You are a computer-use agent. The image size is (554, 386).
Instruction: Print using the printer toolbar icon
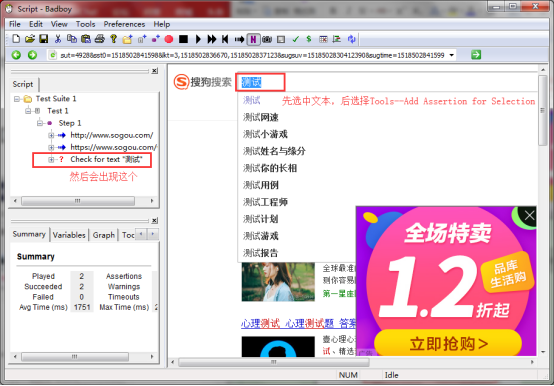tap(100, 39)
